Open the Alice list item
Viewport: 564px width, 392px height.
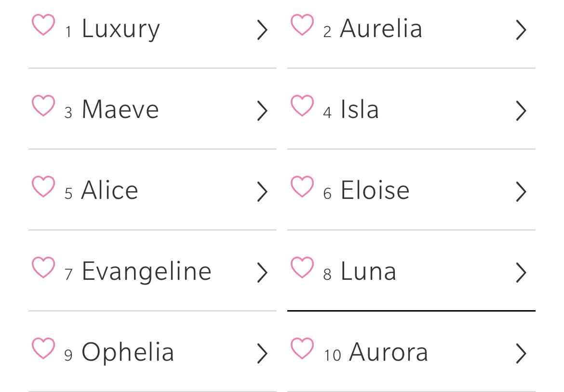click(152, 190)
